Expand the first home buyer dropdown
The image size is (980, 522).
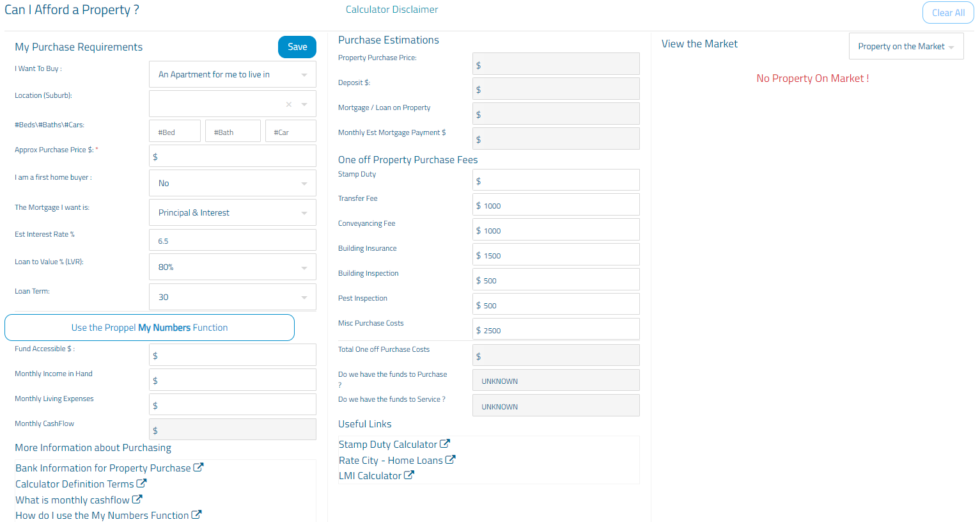pos(233,184)
